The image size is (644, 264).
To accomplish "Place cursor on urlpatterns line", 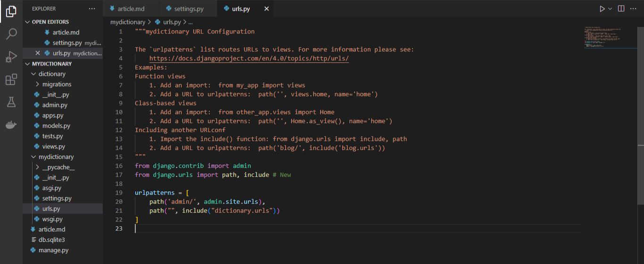I will click(162, 193).
